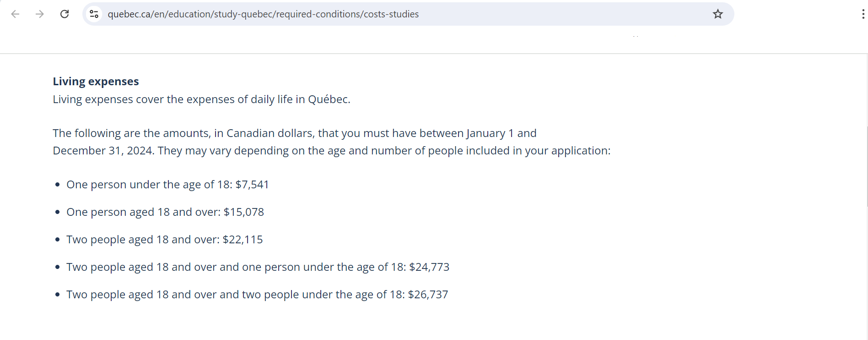Viewport: 868px width, 340px height.
Task: Click the forward navigation arrow
Action: (39, 14)
